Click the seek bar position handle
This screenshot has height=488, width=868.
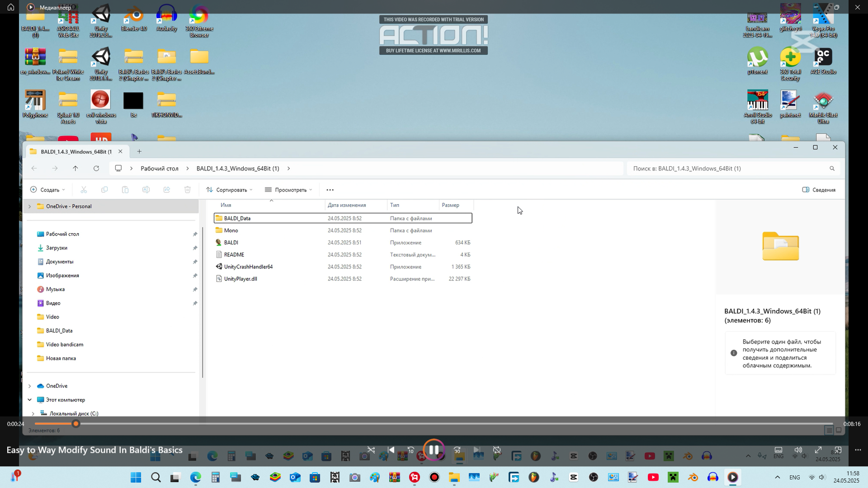pyautogui.click(x=76, y=424)
